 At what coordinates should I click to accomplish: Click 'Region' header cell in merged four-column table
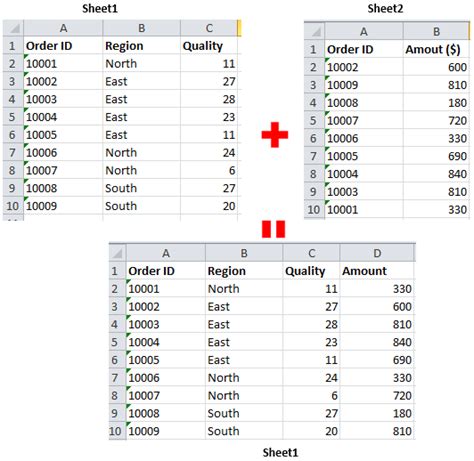244,271
